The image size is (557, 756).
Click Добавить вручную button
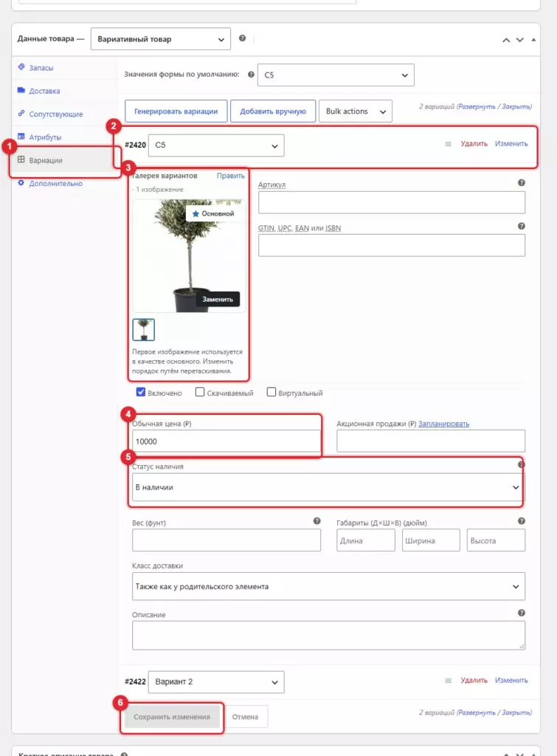point(273,111)
